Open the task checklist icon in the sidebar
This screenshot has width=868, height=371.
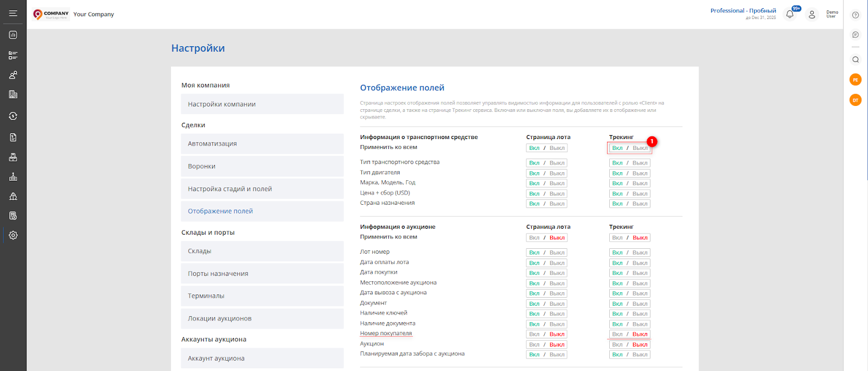13,55
